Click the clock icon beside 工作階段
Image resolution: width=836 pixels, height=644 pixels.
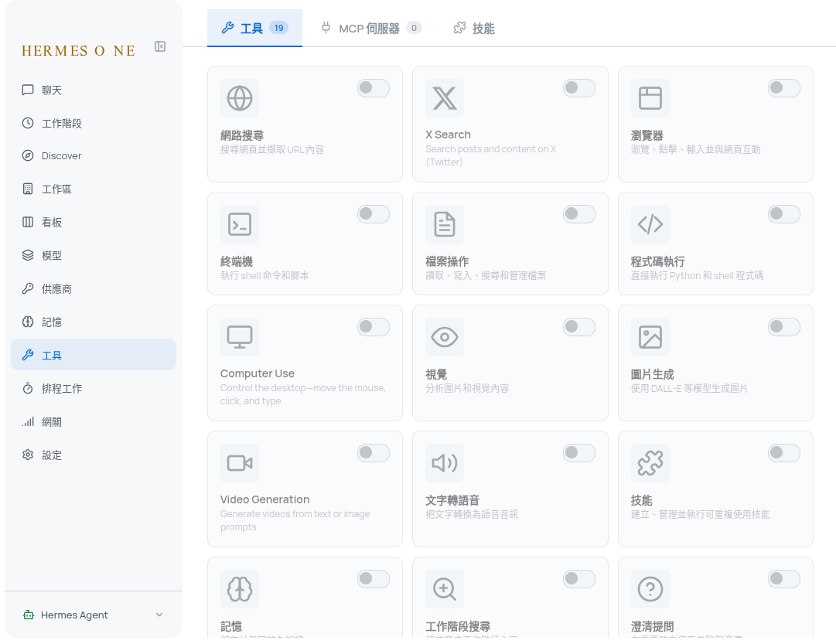coord(28,123)
